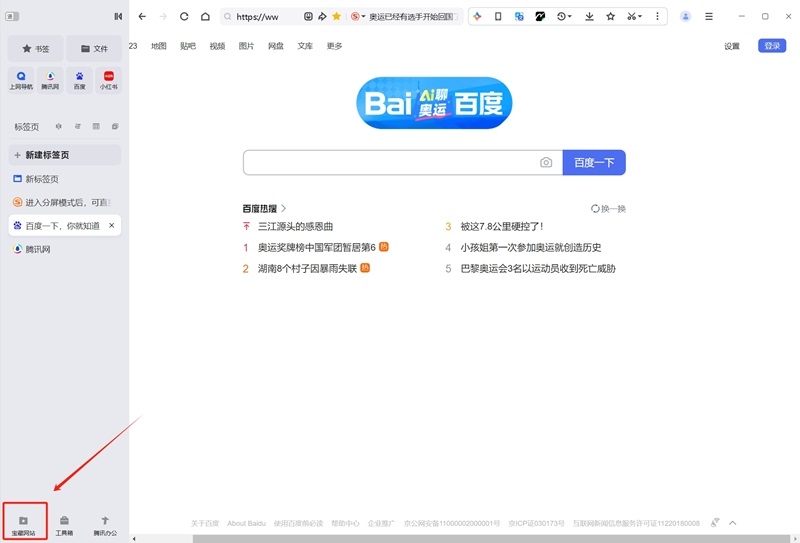The height and width of the screenshot is (543, 800).
Task: Click the camera image-search icon
Action: (546, 162)
